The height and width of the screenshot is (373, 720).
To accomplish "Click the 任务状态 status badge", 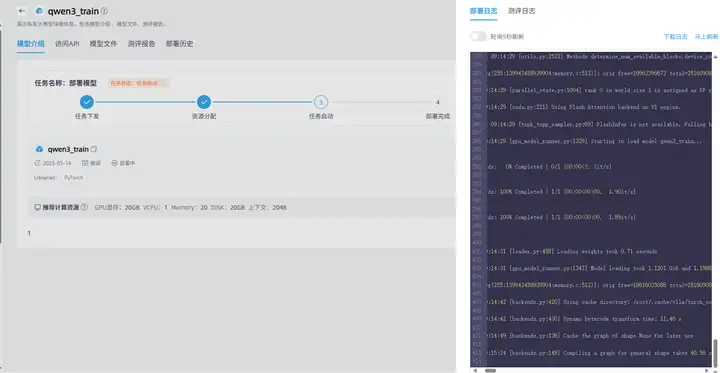I will click(139, 83).
